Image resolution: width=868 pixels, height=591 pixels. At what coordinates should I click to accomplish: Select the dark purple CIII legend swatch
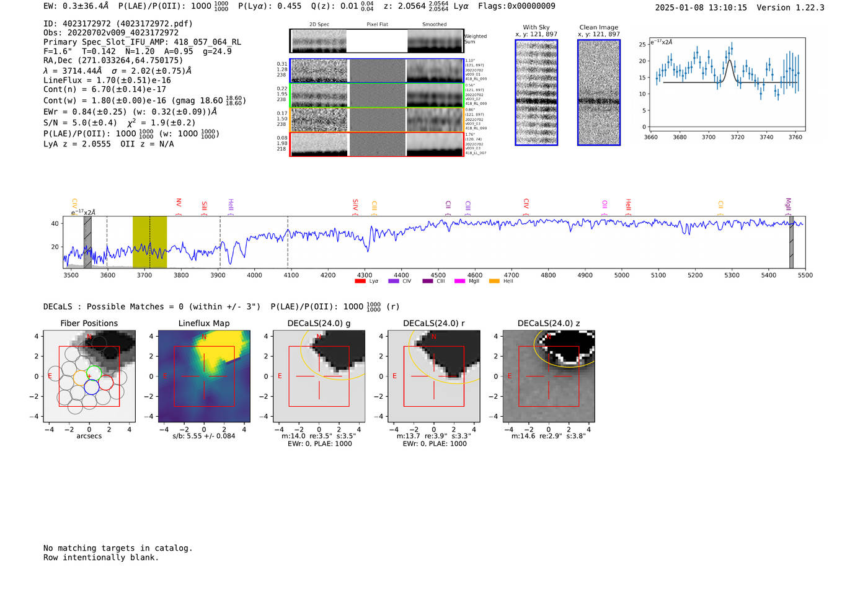click(428, 281)
